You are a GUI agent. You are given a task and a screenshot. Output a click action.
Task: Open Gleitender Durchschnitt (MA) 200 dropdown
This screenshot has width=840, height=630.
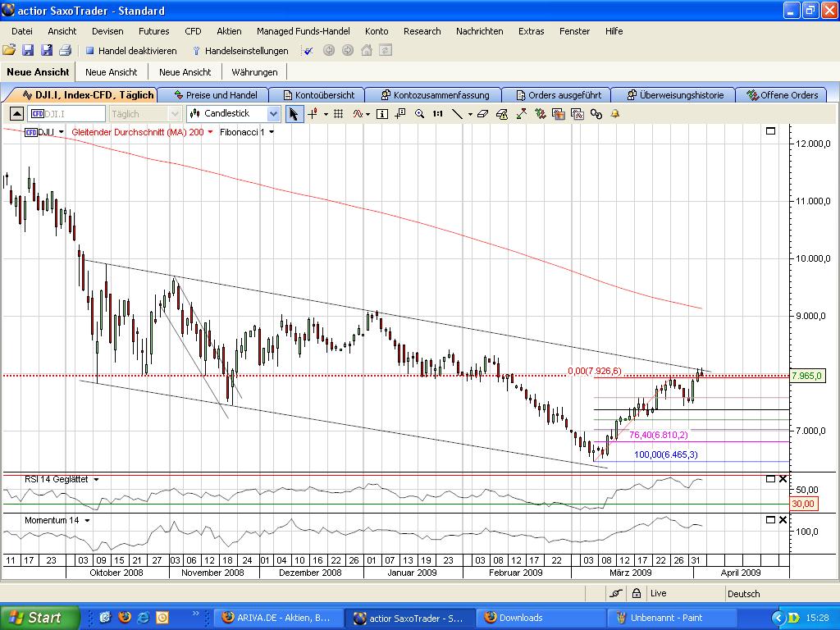pyautogui.click(x=210, y=132)
